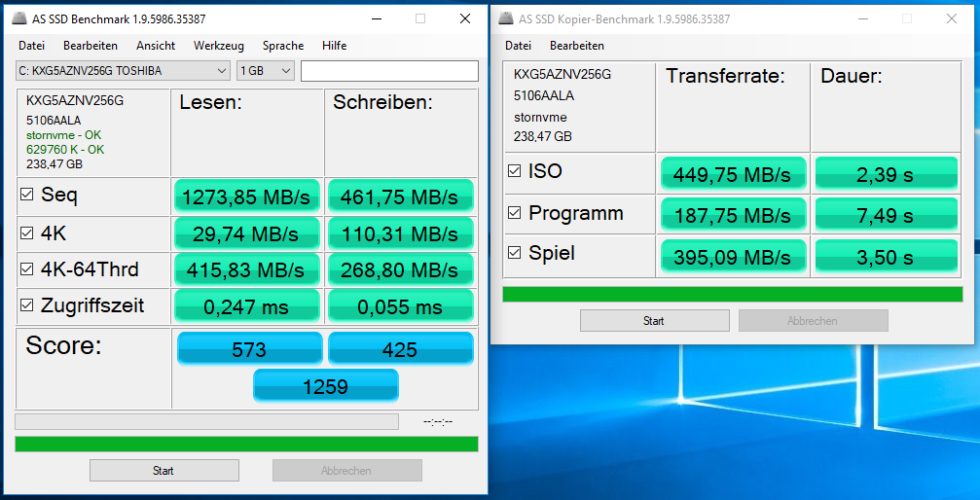Click the Seq read value 1273,85 MB/s
The width and height of the screenshot is (980, 500).
coord(246,196)
